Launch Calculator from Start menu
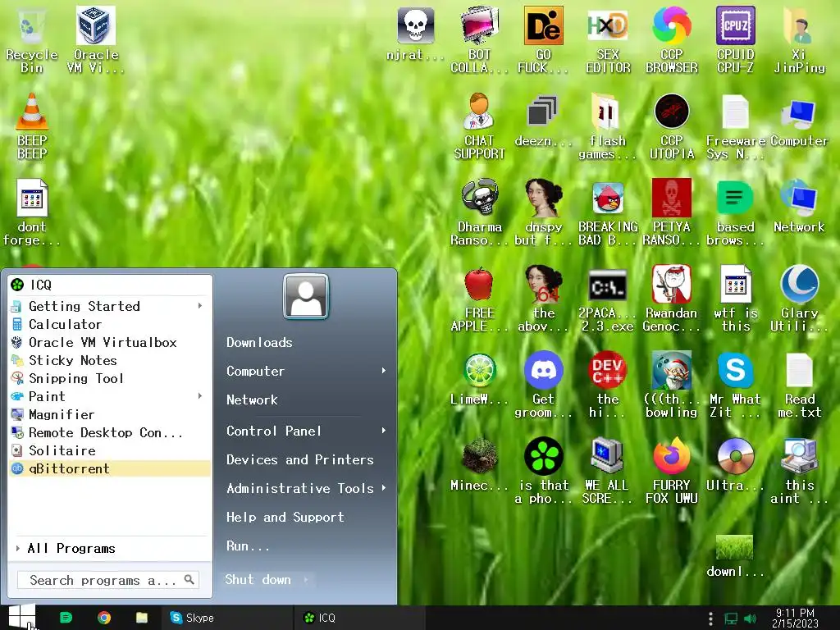The image size is (840, 630). (x=111, y=324)
